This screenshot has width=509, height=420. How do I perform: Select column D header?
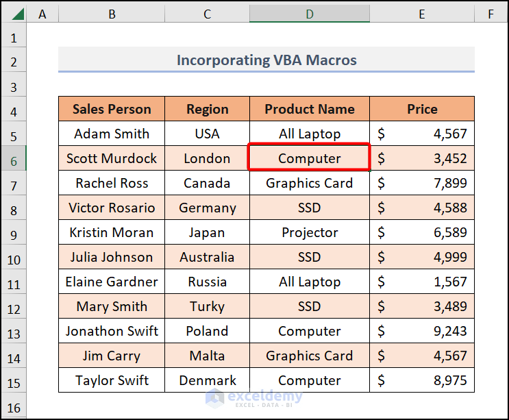[310, 14]
